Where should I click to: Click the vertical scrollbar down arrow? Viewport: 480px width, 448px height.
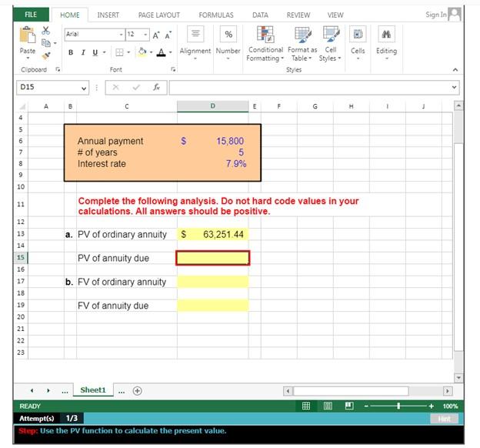(x=458, y=378)
